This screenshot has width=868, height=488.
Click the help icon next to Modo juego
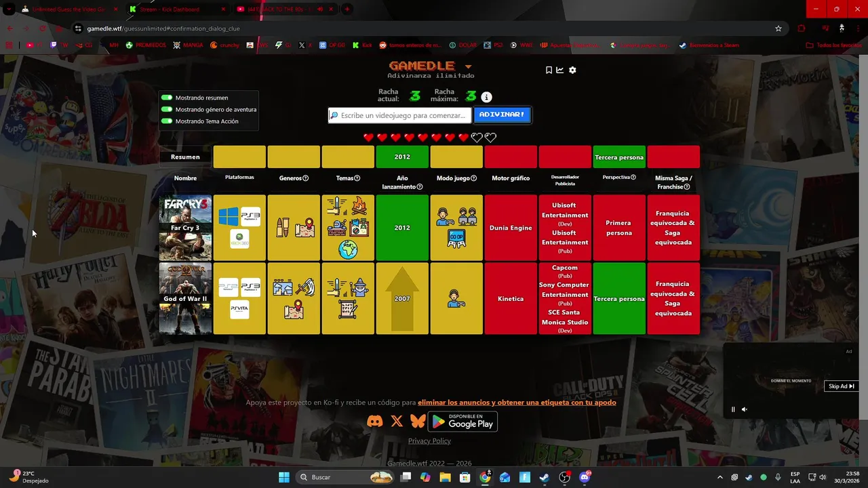tap(474, 178)
